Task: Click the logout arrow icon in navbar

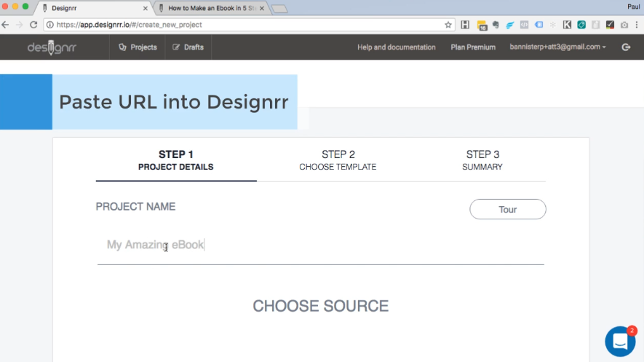Action: coord(626,47)
